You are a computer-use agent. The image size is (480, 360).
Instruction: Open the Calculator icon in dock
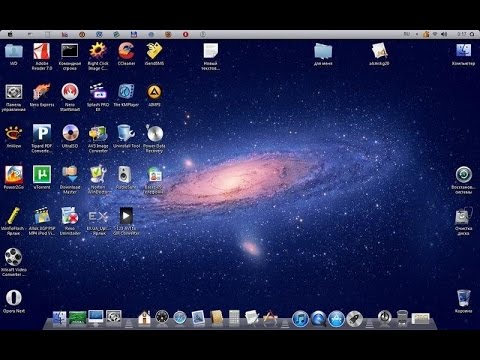point(234,318)
